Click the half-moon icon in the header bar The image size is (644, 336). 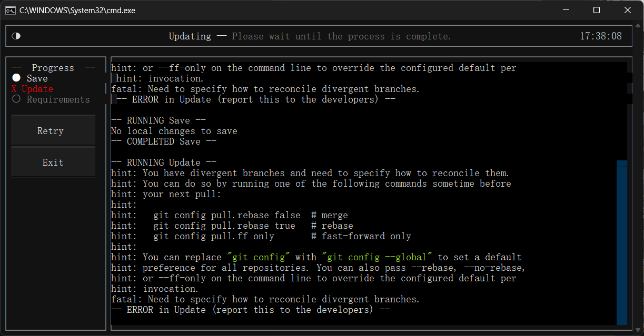tap(16, 36)
